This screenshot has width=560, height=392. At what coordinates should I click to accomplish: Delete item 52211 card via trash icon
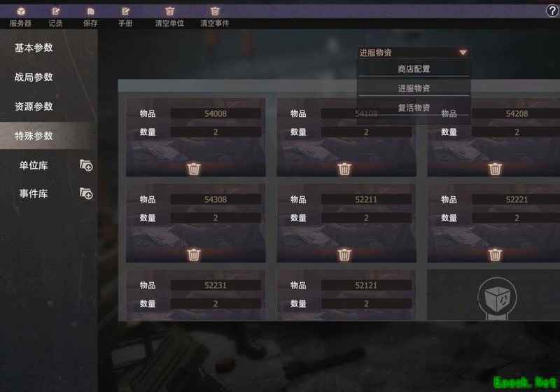click(344, 255)
